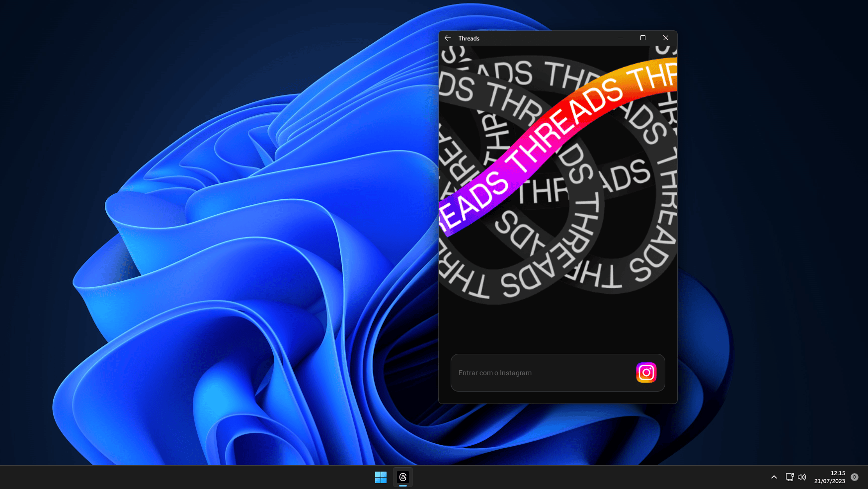Click the "Threads" title text in the title bar
Screen dimensions: 868x489
(469, 38)
